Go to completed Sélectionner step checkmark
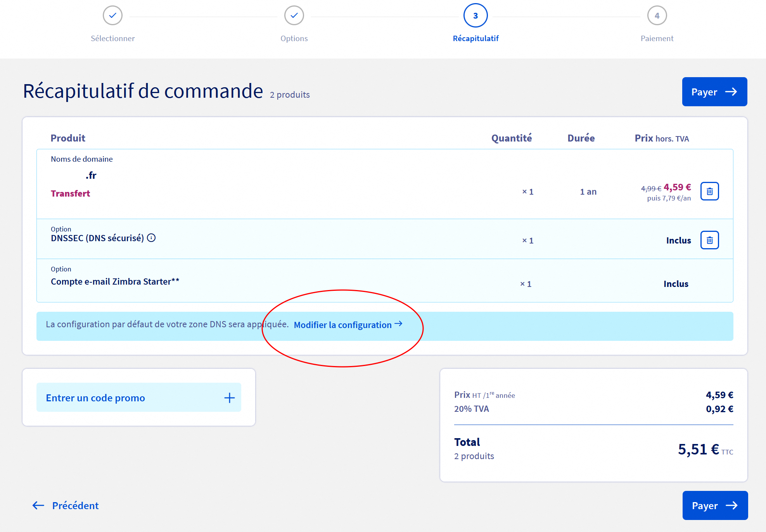Image resolution: width=766 pixels, height=532 pixels. [112, 16]
